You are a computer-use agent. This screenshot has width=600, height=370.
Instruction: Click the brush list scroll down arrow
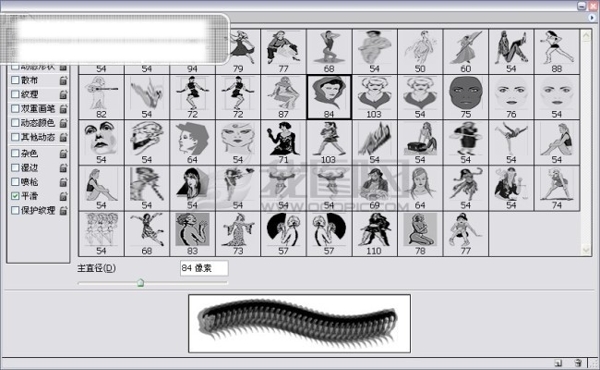click(x=586, y=250)
